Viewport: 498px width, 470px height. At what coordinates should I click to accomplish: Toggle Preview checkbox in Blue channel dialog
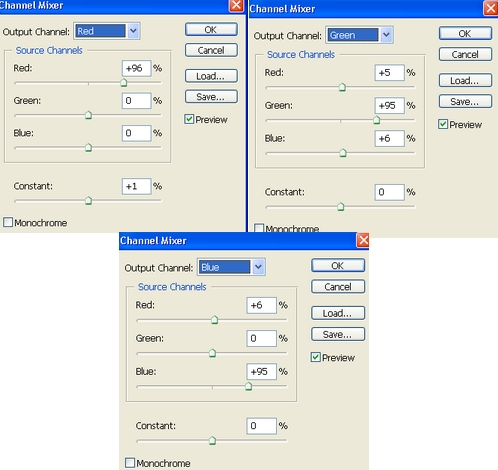pyautogui.click(x=316, y=357)
